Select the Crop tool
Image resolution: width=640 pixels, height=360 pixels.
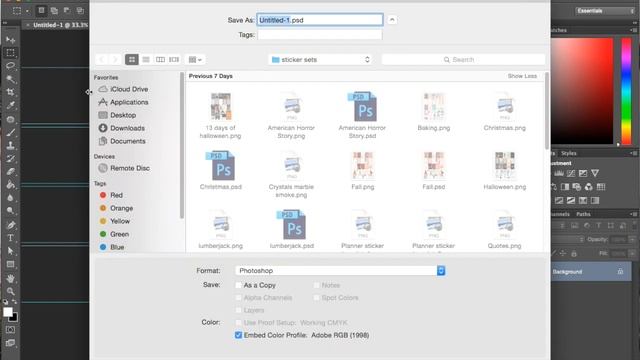11,92
